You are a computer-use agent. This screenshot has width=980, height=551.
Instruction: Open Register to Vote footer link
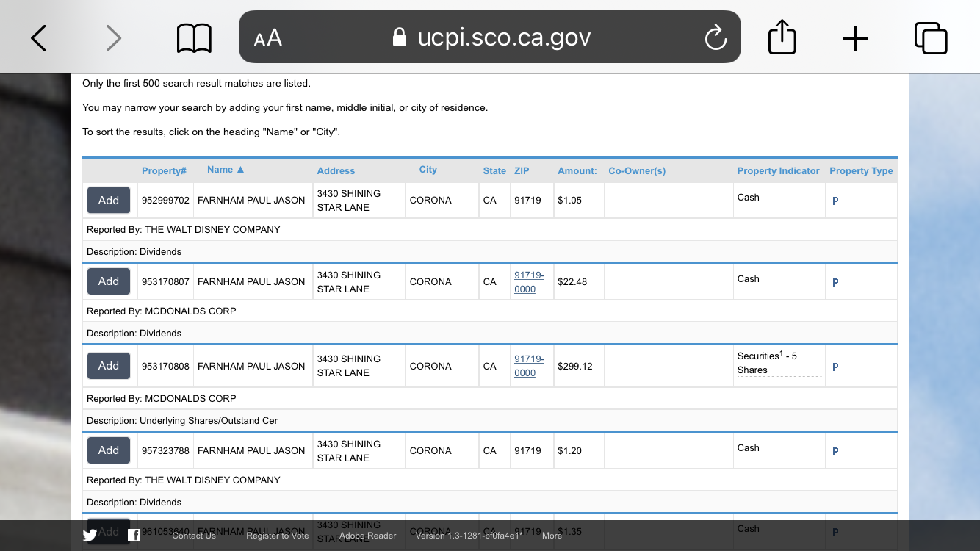click(x=278, y=536)
